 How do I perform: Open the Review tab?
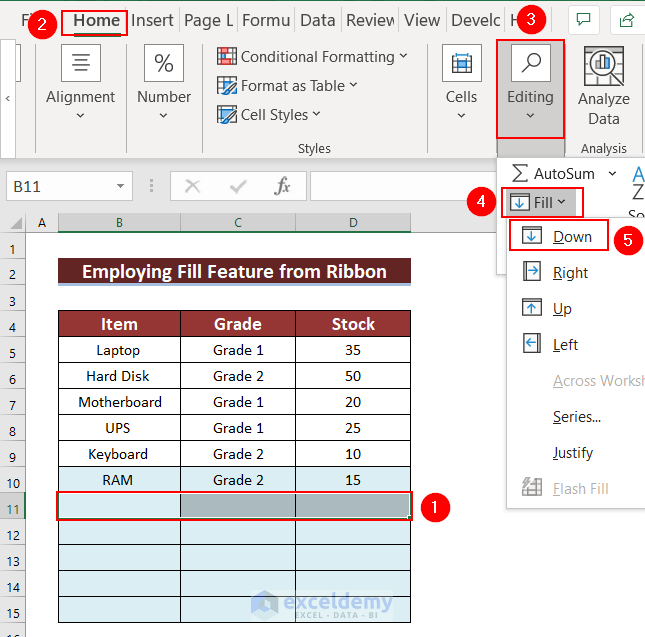370,20
